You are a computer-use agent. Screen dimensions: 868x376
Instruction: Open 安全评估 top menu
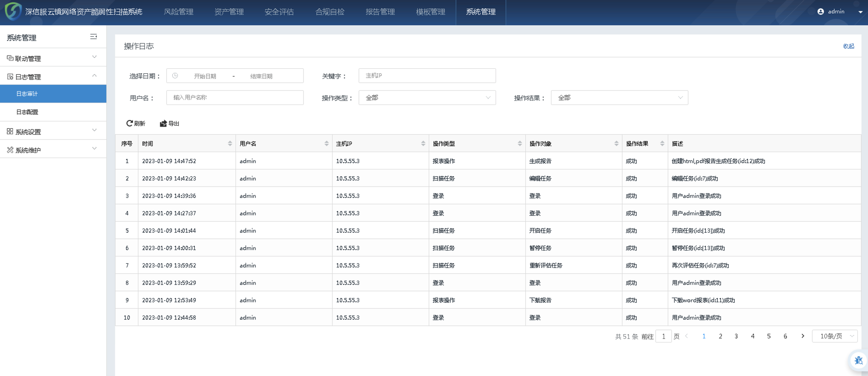279,12
